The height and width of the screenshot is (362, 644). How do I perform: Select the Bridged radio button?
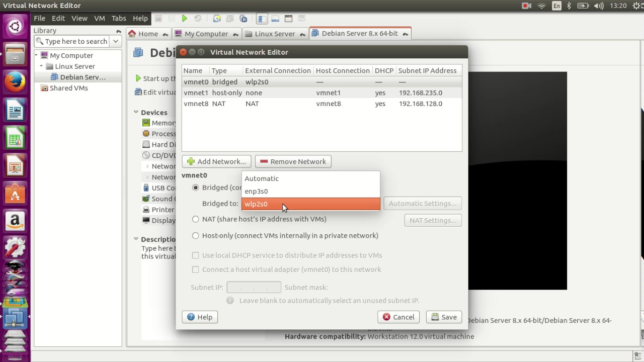coord(196,188)
